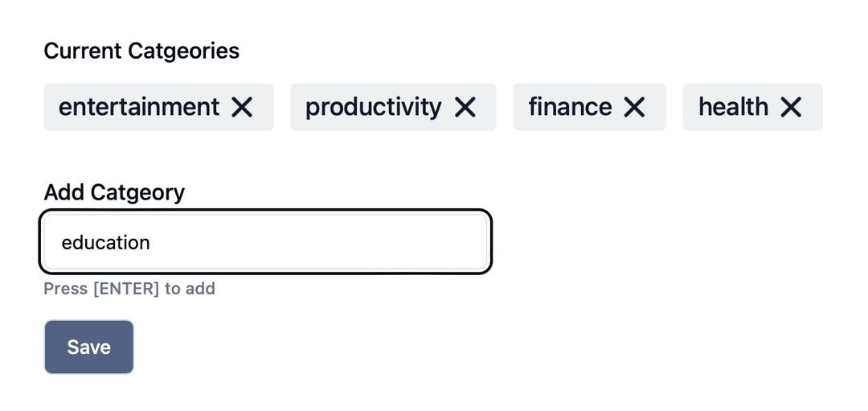Click the word [ENTER] in the hint
Image resolution: width=868 pixels, height=411 pixels.
click(x=126, y=289)
